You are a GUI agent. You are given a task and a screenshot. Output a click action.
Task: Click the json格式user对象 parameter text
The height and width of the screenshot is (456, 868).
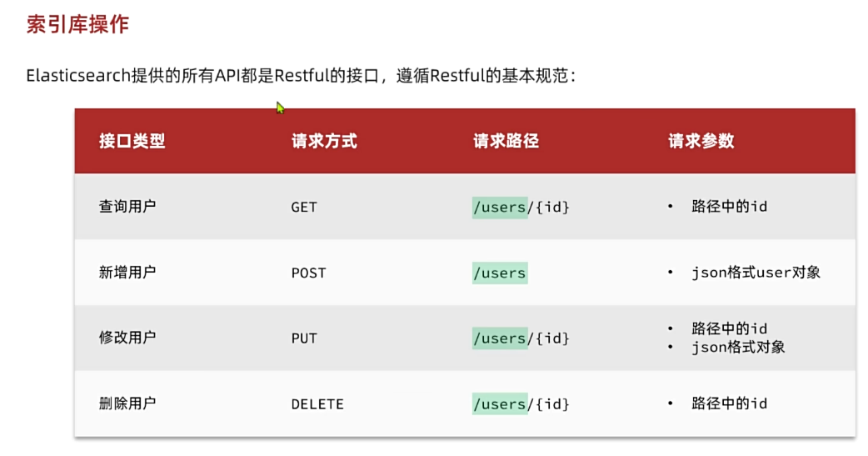[756, 273]
